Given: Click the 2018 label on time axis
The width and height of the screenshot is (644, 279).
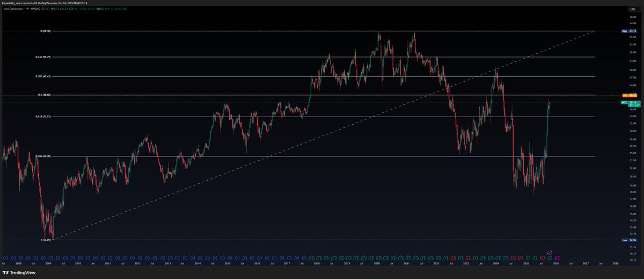Looking at the screenshot, I should (317, 264).
